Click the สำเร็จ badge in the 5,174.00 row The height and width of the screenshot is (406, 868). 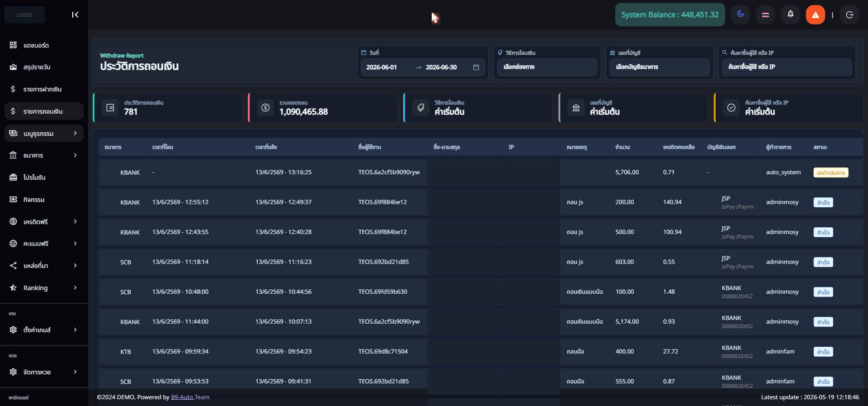[823, 322]
